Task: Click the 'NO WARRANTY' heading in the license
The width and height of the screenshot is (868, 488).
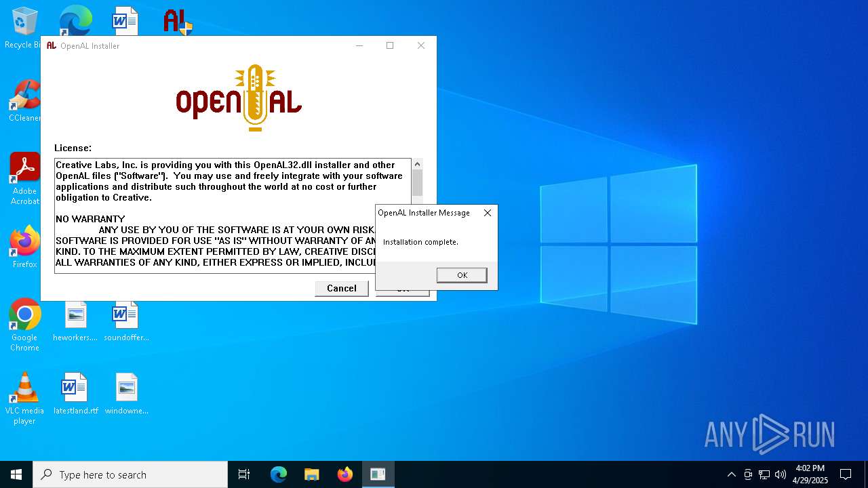Action: [90, 219]
